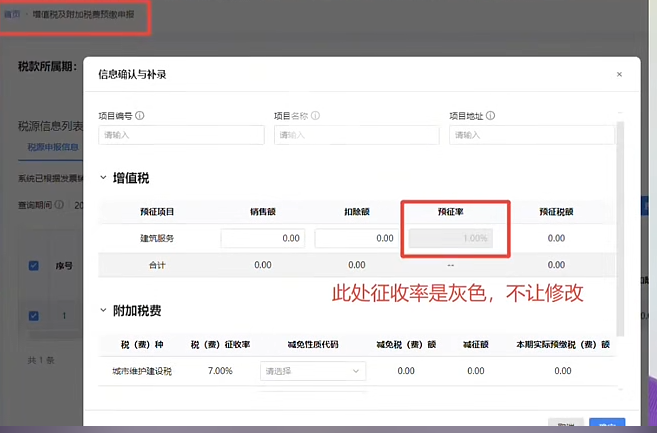Close the 信息确认与补录 dialog
Screen dimensions: 657x433
[x=619, y=74]
